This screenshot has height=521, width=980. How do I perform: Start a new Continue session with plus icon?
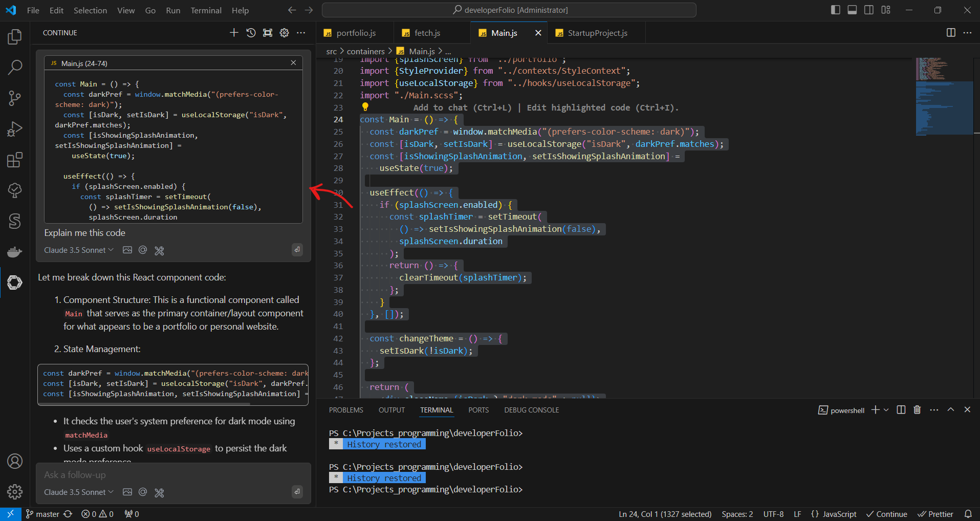coord(234,33)
